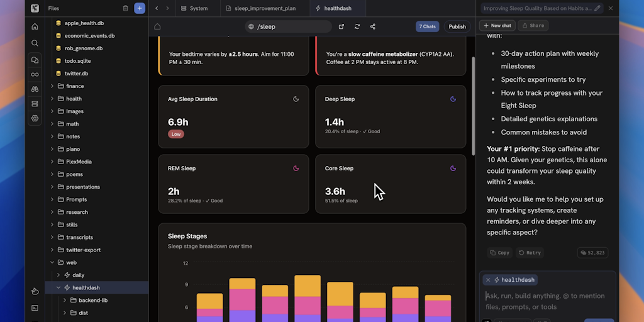Screen dimensions: 644x322
Task: Start a New chat
Action: pos(497,26)
